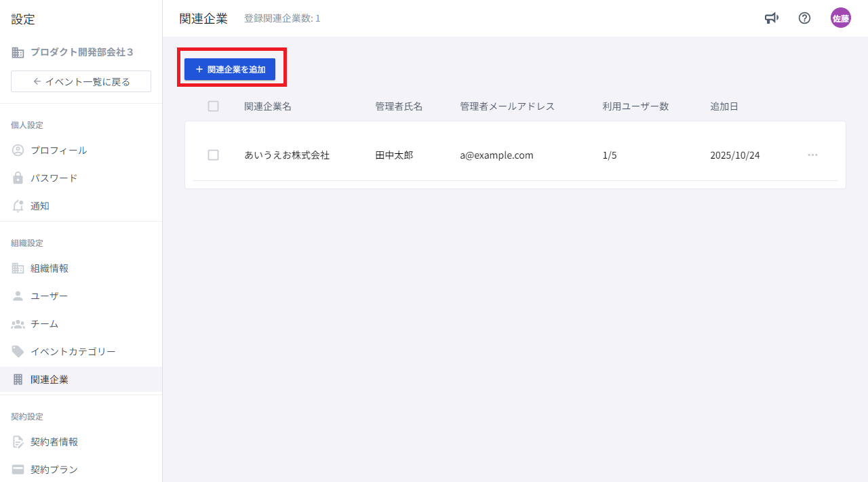
Task: Click the プロフィール person icon
Action: click(x=18, y=150)
